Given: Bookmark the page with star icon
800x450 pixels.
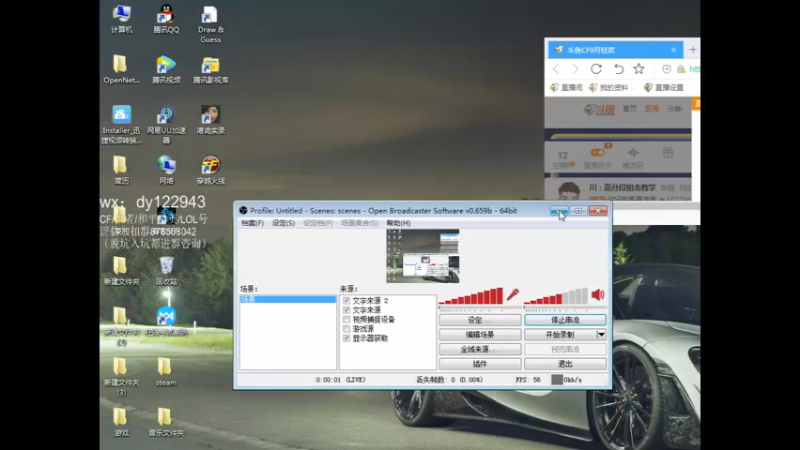Looking at the screenshot, I should (x=639, y=68).
